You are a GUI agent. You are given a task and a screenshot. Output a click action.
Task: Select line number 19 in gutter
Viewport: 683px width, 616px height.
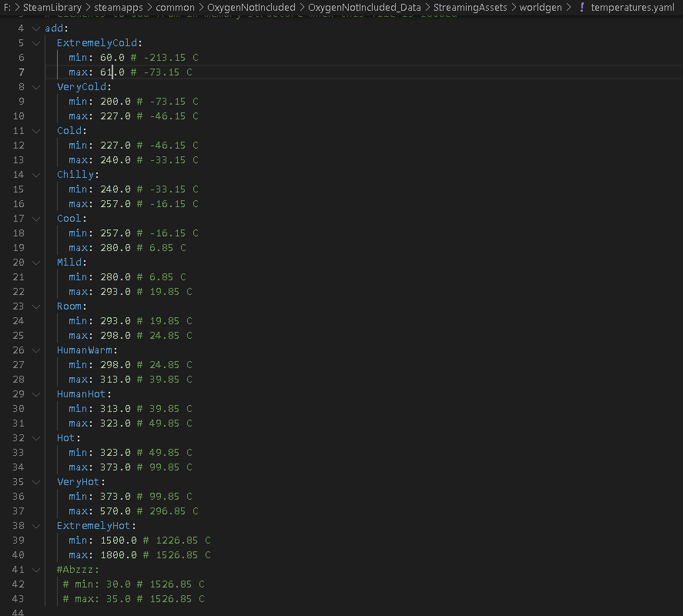pos(18,248)
